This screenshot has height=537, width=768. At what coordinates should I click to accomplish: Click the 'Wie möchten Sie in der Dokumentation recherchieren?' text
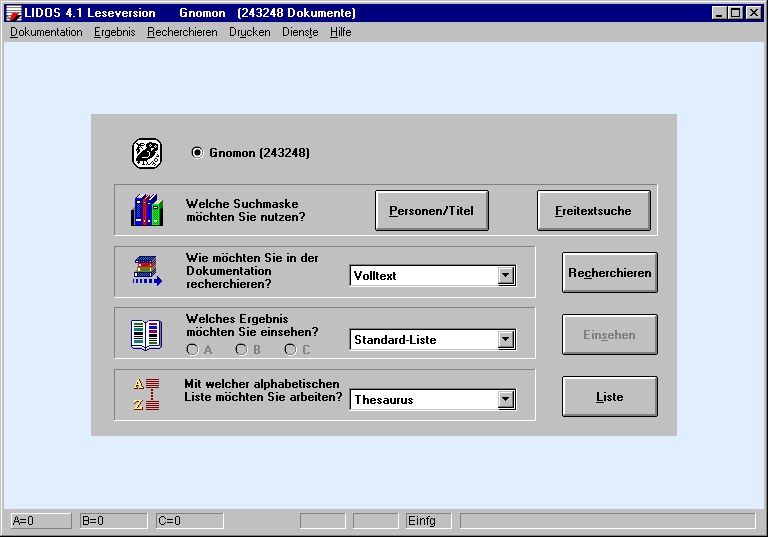click(x=252, y=271)
